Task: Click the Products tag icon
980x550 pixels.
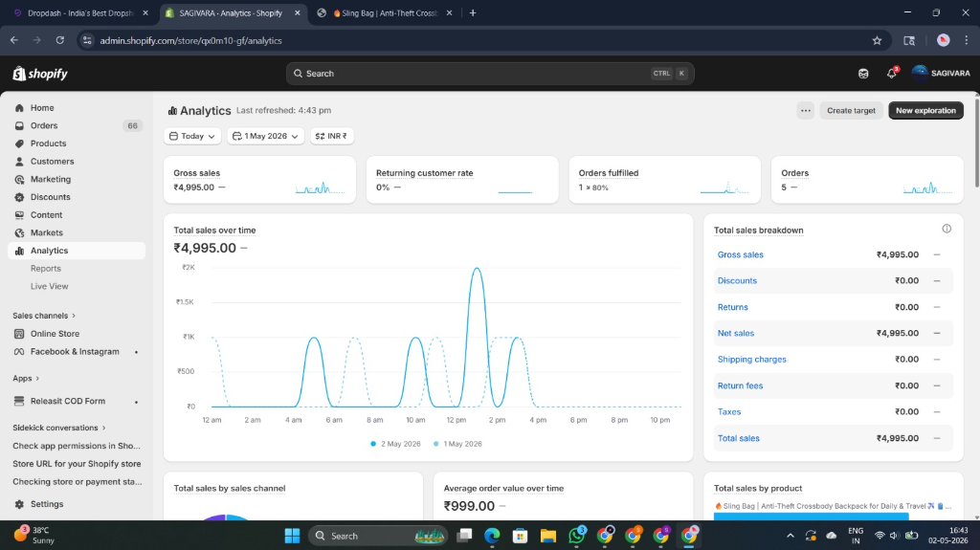Action: coord(19,143)
